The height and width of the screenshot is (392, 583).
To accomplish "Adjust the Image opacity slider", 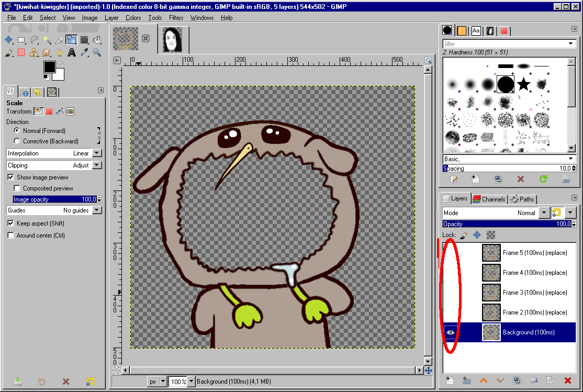I will pos(54,199).
